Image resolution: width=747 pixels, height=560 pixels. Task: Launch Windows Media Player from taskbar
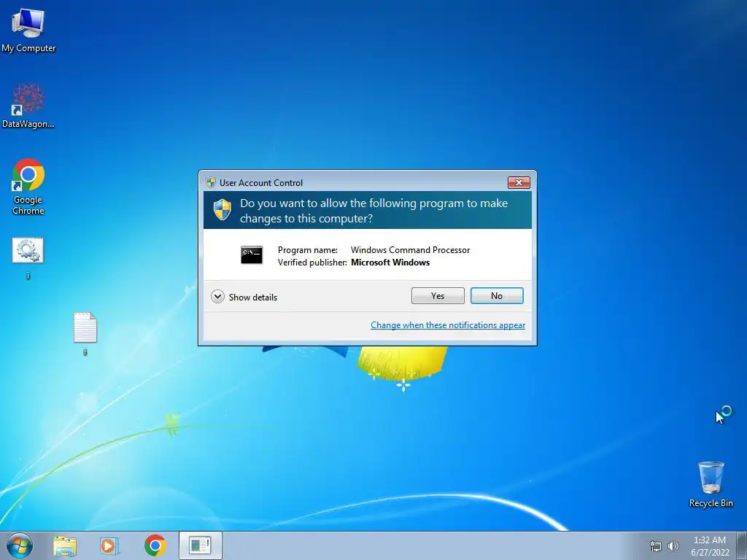click(x=109, y=545)
